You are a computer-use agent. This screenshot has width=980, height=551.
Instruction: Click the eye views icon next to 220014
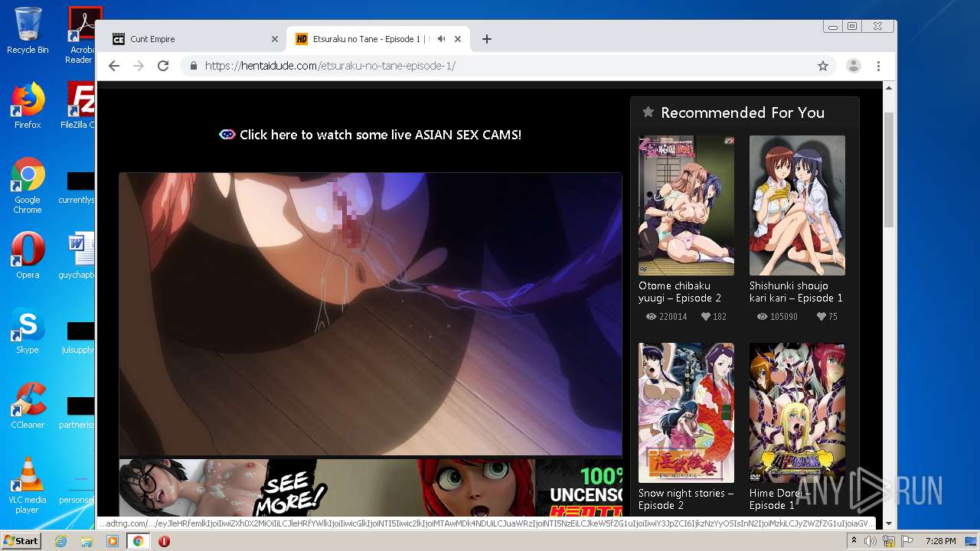(x=652, y=316)
